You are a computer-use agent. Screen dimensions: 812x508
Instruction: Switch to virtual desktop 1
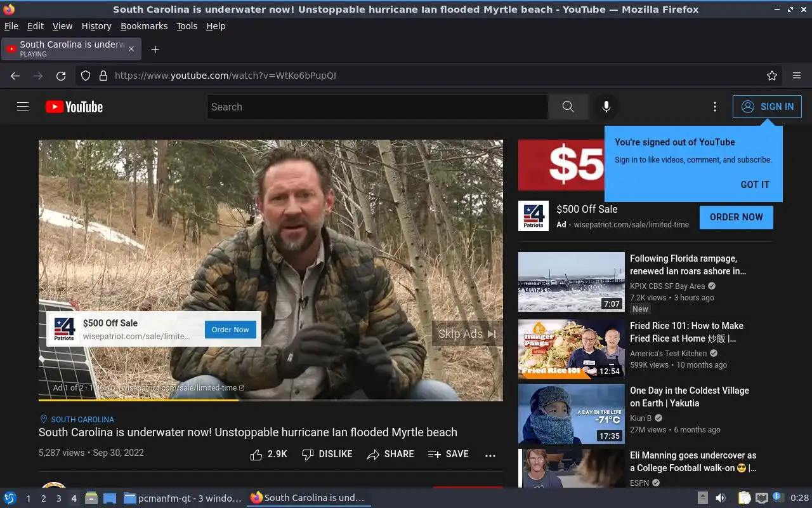[28, 498]
